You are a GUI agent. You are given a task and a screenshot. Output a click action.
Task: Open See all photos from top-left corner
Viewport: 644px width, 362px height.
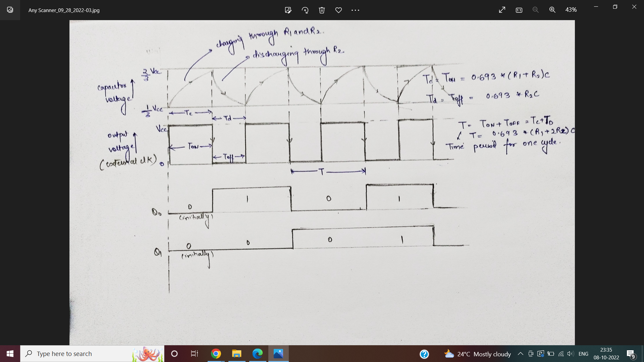coord(10,10)
